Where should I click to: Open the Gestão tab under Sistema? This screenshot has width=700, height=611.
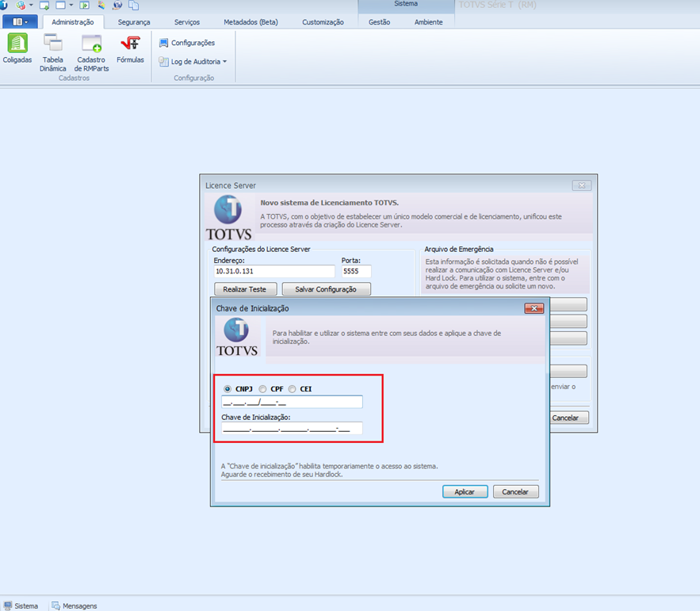point(380,22)
